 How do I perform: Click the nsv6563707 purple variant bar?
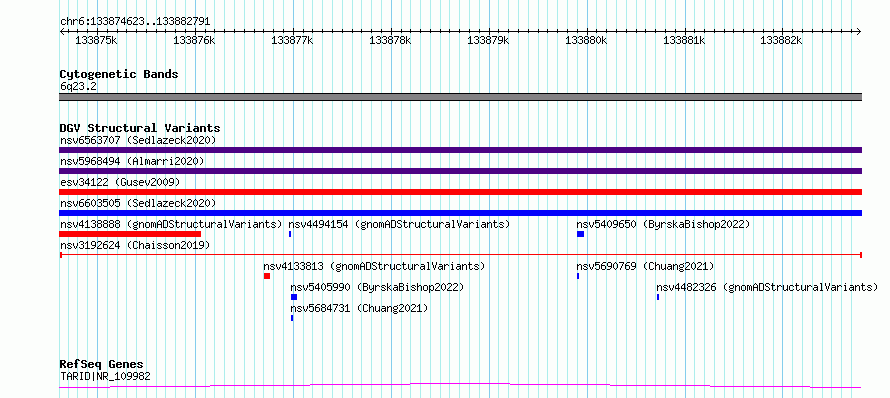pyautogui.click(x=460, y=150)
